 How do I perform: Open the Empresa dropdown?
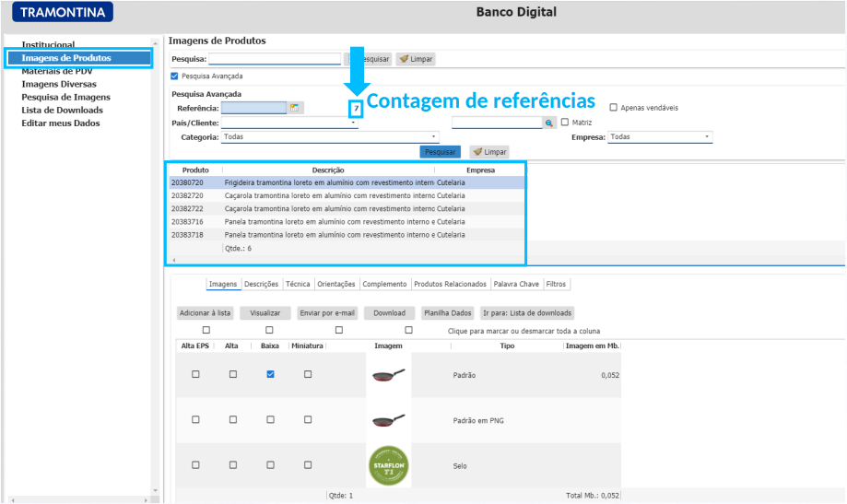(x=707, y=136)
